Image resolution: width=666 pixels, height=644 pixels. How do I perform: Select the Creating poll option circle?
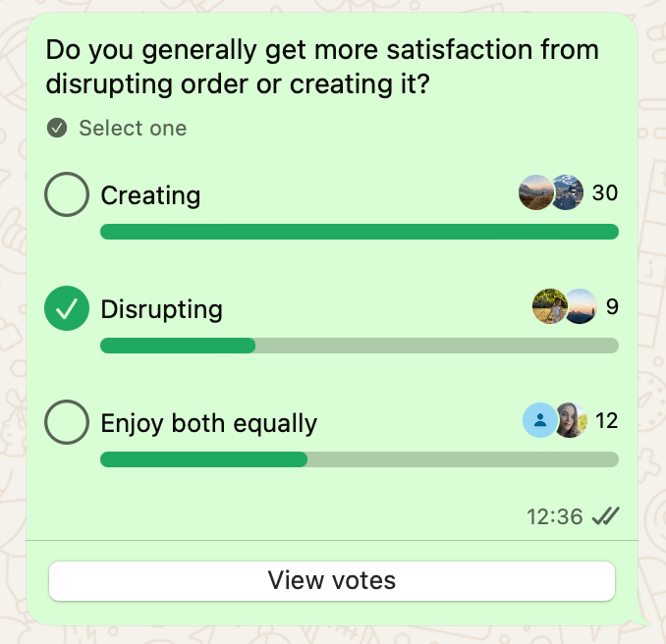point(67,195)
